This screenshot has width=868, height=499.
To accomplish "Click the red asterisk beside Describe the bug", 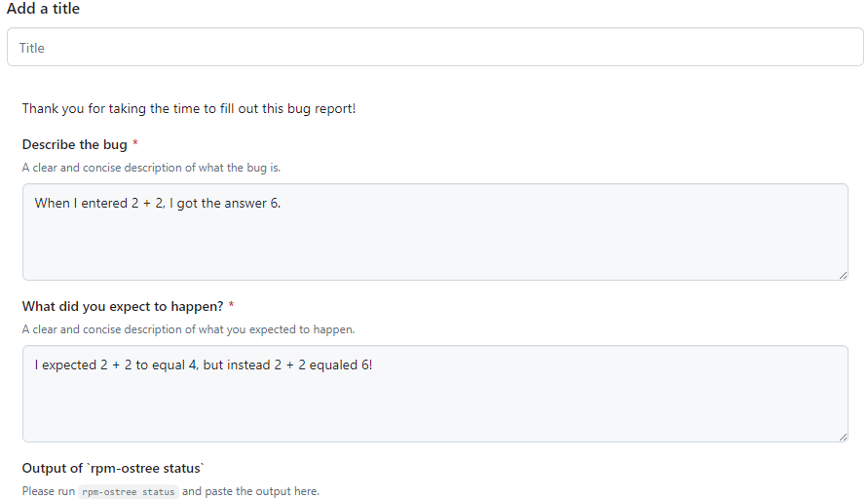I will tap(135, 144).
